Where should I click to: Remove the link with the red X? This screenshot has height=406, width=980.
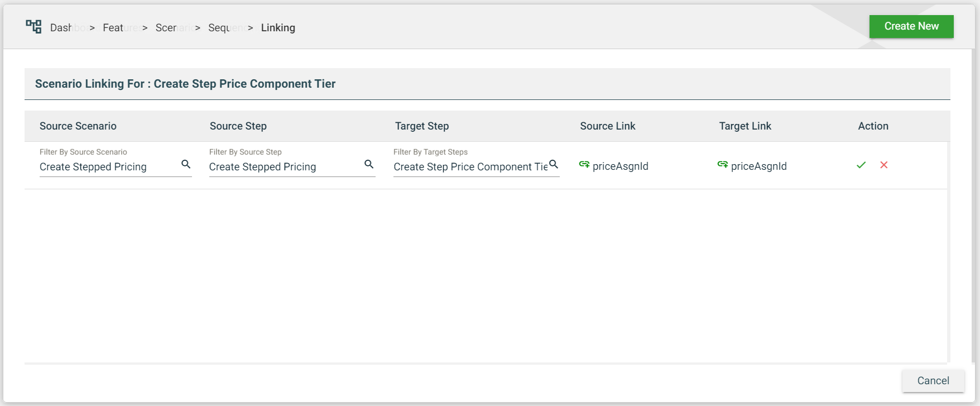pos(884,165)
